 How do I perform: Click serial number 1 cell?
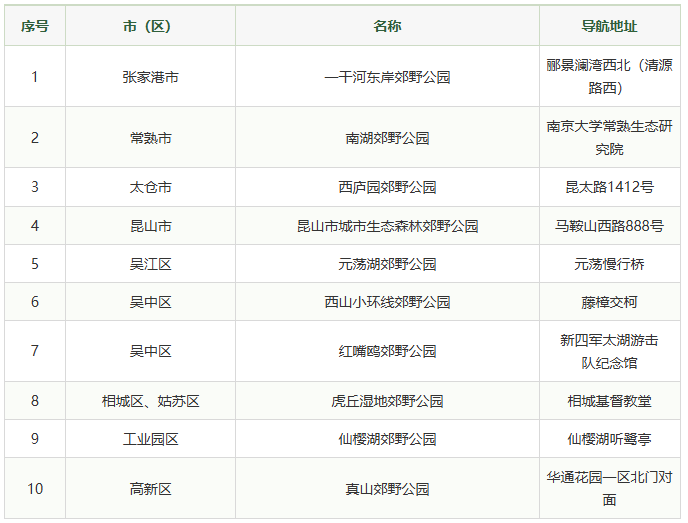coord(35,77)
